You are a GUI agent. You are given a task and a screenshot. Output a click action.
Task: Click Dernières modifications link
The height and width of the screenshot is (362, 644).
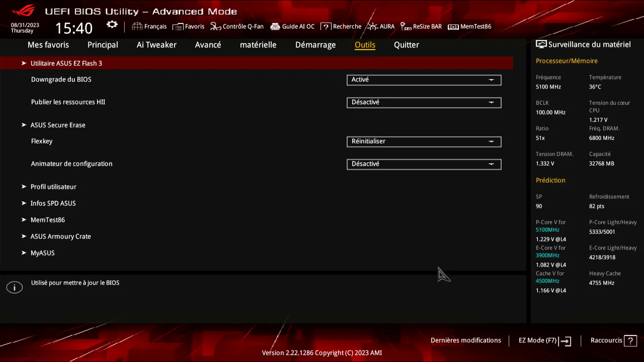pyautogui.click(x=466, y=340)
